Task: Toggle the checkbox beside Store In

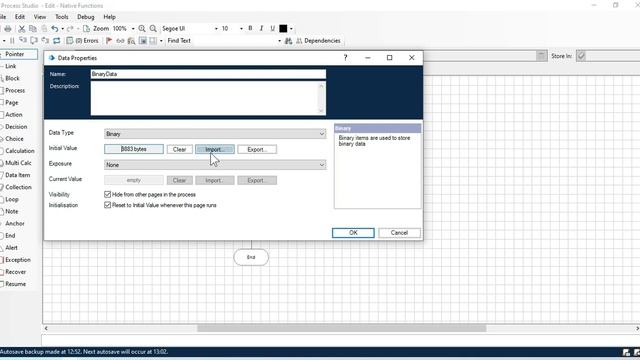Action: tap(581, 56)
